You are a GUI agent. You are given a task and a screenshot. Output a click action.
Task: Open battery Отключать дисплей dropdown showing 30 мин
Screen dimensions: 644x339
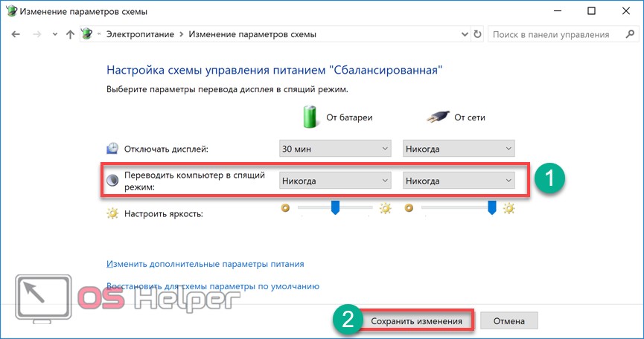tap(335, 149)
